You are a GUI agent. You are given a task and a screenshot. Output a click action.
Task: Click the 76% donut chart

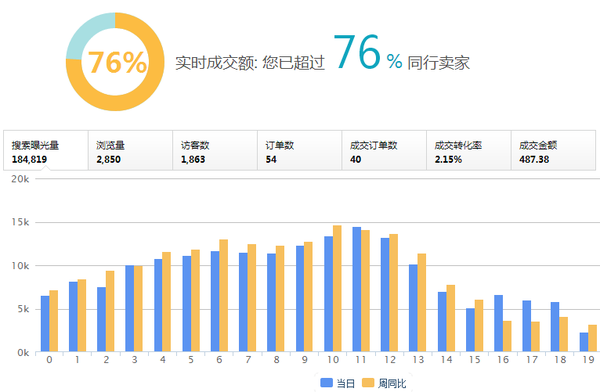click(115, 62)
